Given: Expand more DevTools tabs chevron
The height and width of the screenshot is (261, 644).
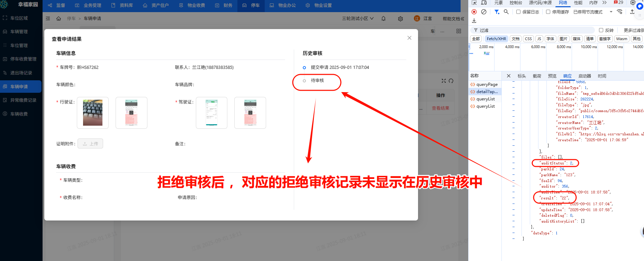Looking at the screenshot, I should pos(605,3).
